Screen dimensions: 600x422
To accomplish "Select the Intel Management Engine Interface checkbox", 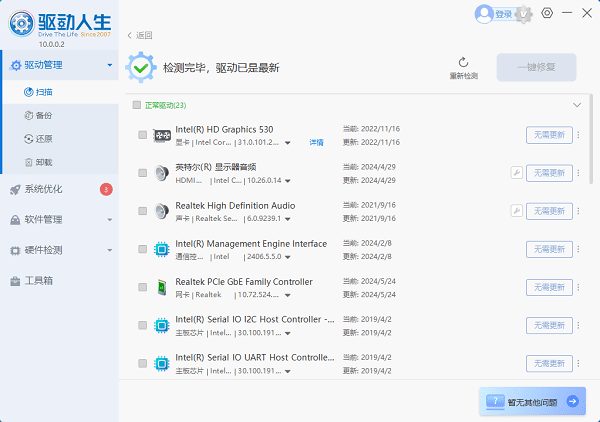I will pyautogui.click(x=143, y=249).
